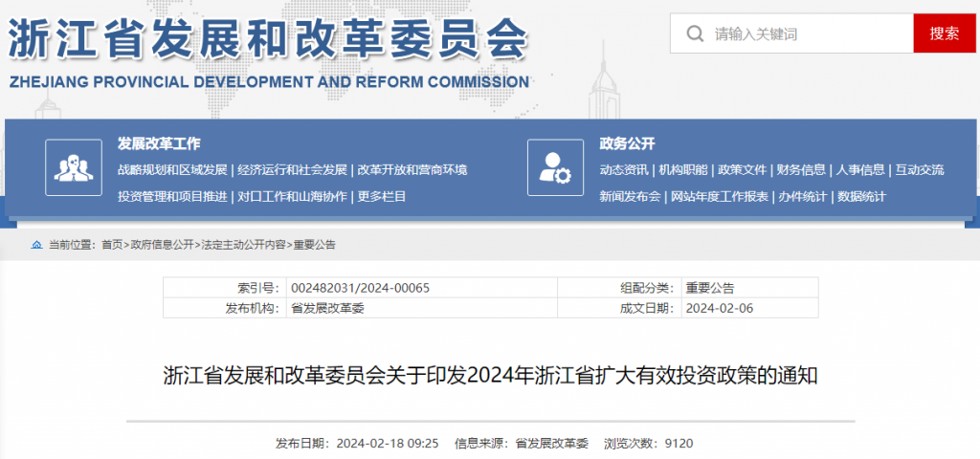
Task: Open 更多栏目 link
Action: click(x=382, y=196)
